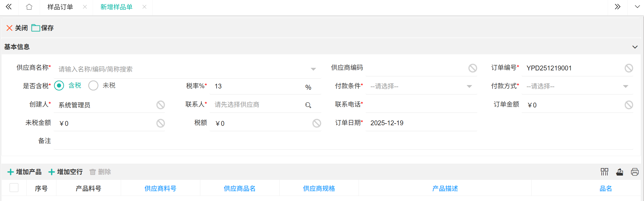Open the 付款方式 dropdown
This screenshot has height=201, width=644.
tap(625, 87)
